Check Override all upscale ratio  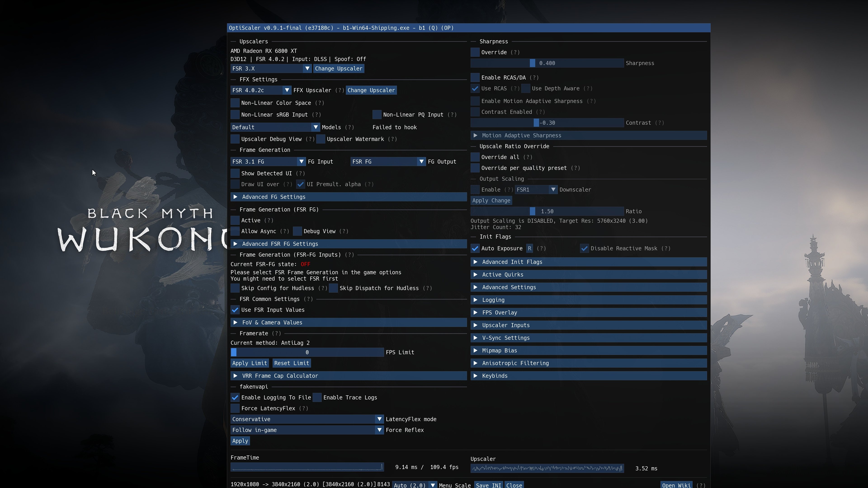[x=475, y=157]
